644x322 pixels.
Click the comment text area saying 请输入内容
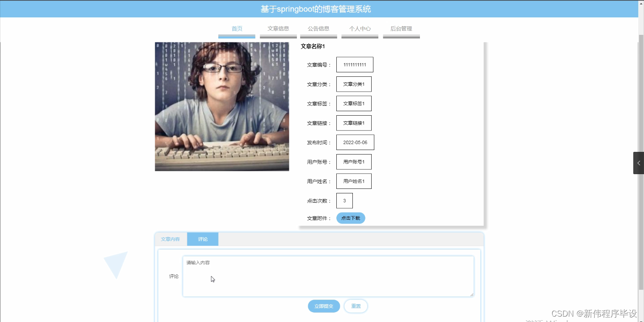[328, 276]
